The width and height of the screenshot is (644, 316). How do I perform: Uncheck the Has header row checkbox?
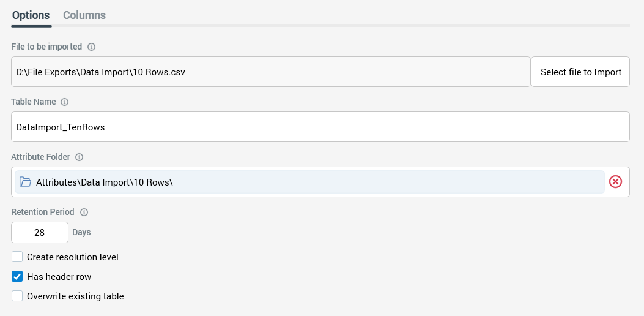pyautogui.click(x=17, y=277)
